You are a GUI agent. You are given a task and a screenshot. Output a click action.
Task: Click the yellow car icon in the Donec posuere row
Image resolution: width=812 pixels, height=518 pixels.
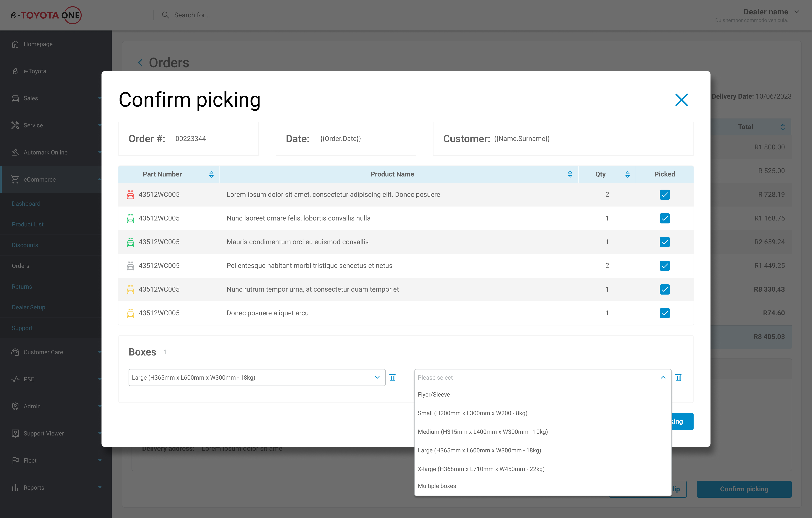point(130,313)
